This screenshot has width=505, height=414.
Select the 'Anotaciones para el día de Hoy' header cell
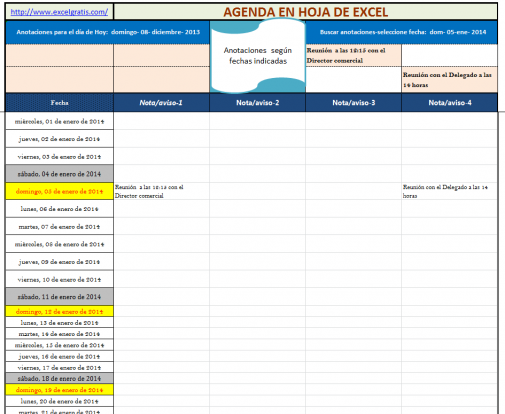tap(108, 32)
